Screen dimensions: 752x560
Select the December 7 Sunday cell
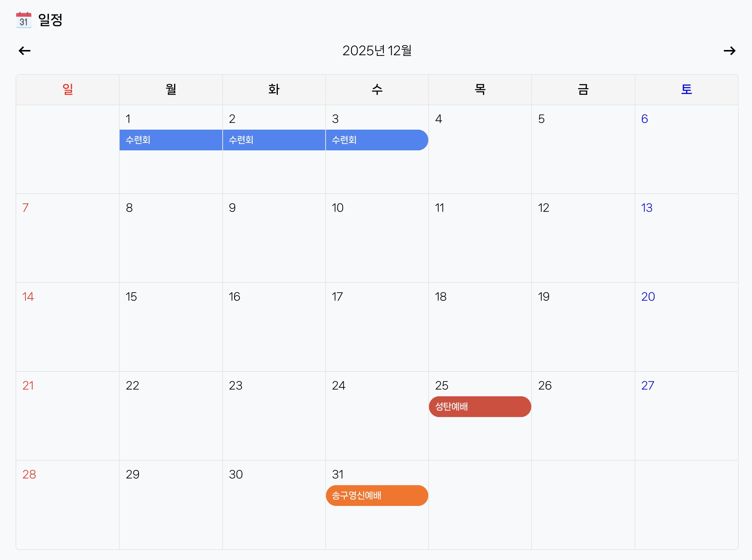tap(67, 238)
